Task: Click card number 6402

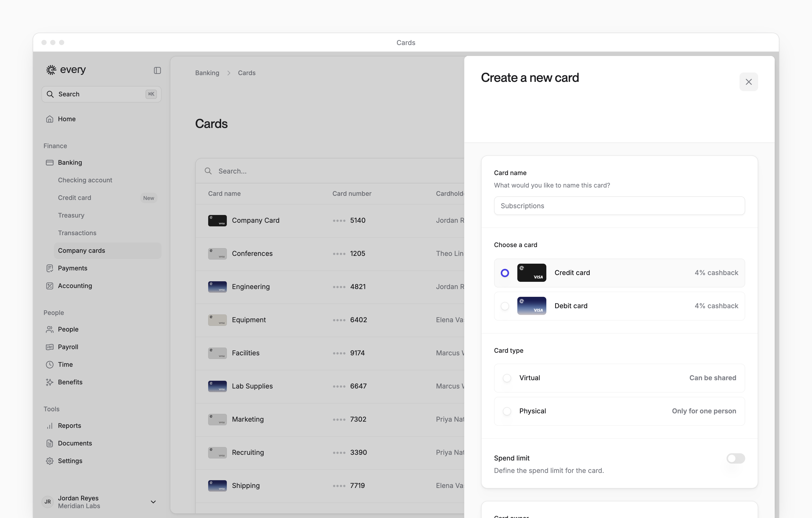Action: [x=358, y=320]
